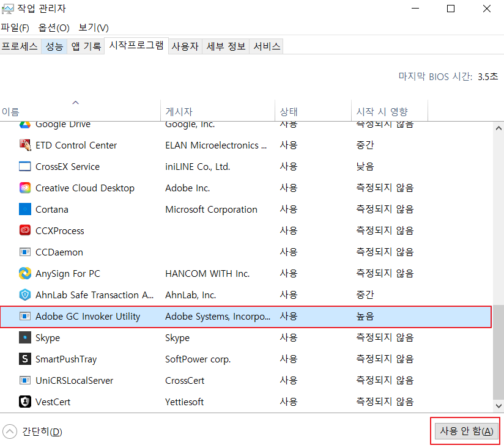The image size is (504, 448).
Task: Select the AnySign For PC entry
Action: (68, 273)
